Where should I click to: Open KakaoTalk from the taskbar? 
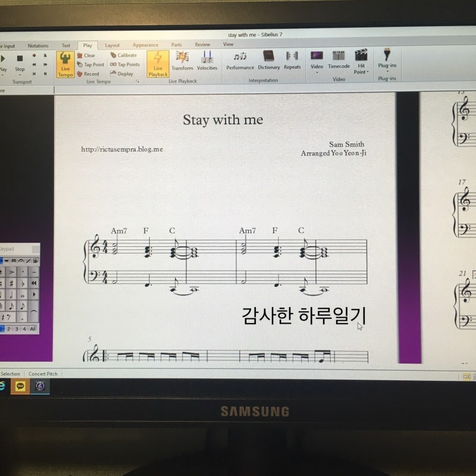click(x=20, y=386)
